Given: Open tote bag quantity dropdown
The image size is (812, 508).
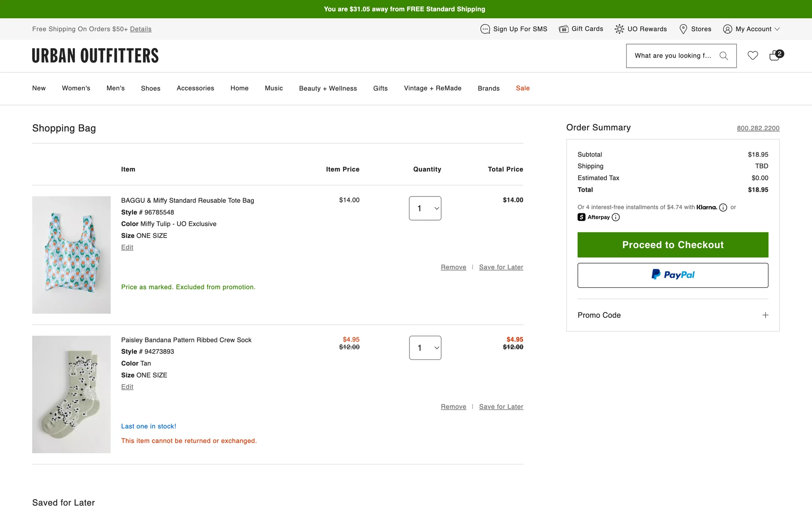Looking at the screenshot, I should (x=425, y=208).
